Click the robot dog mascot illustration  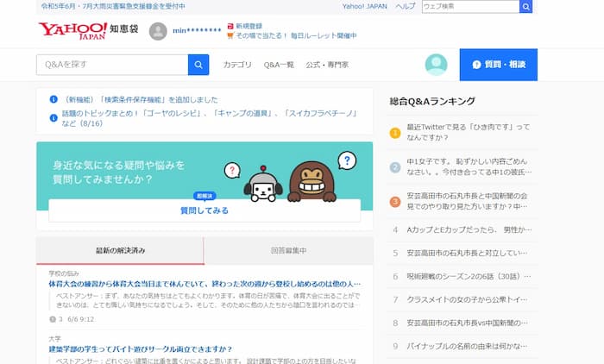point(263,185)
